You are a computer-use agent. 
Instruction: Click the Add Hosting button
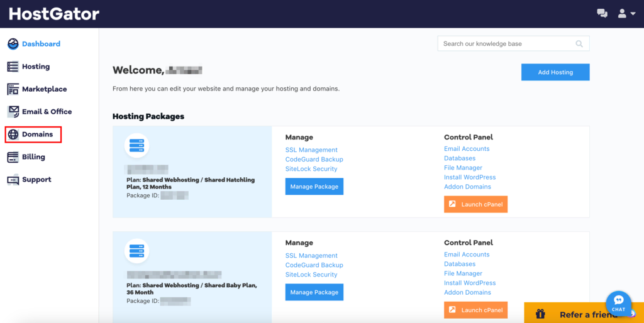555,72
